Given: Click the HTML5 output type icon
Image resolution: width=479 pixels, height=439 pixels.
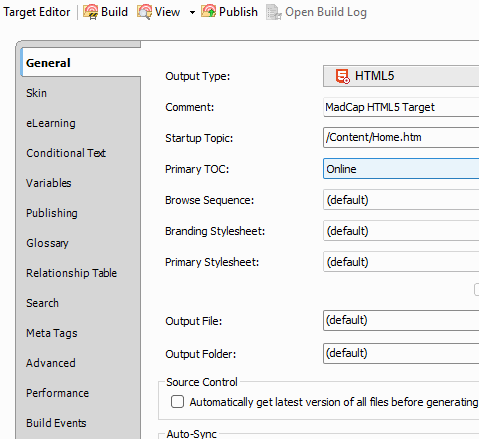Looking at the screenshot, I should [342, 76].
